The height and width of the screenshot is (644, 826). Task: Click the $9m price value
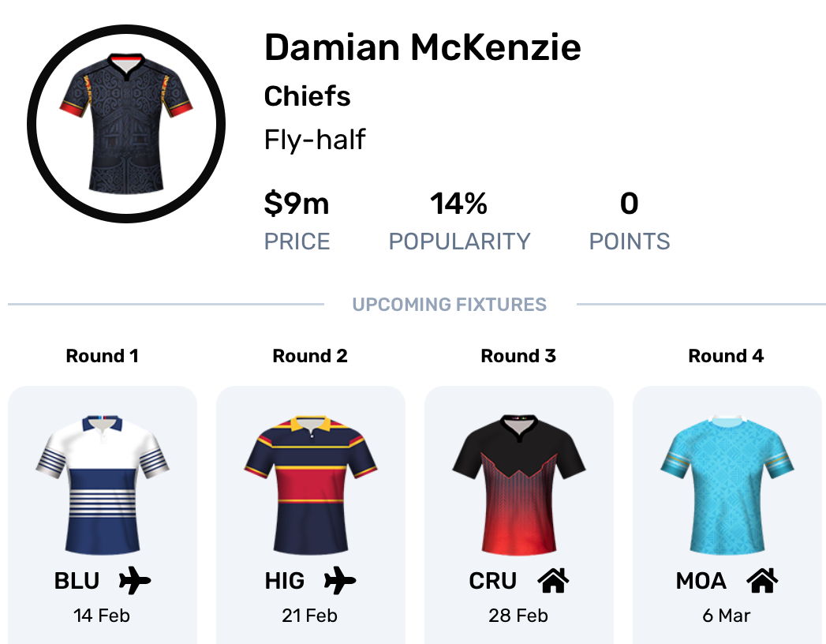(297, 204)
